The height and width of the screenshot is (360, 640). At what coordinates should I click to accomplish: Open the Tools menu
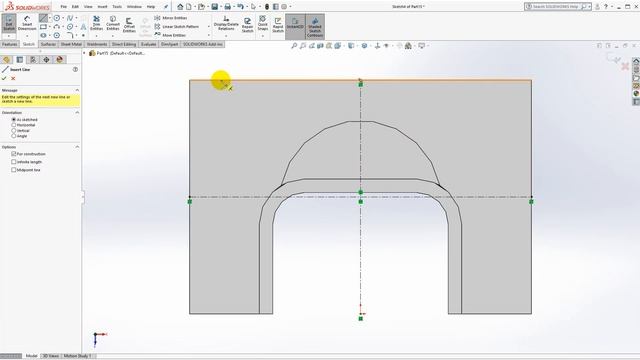pos(117,7)
